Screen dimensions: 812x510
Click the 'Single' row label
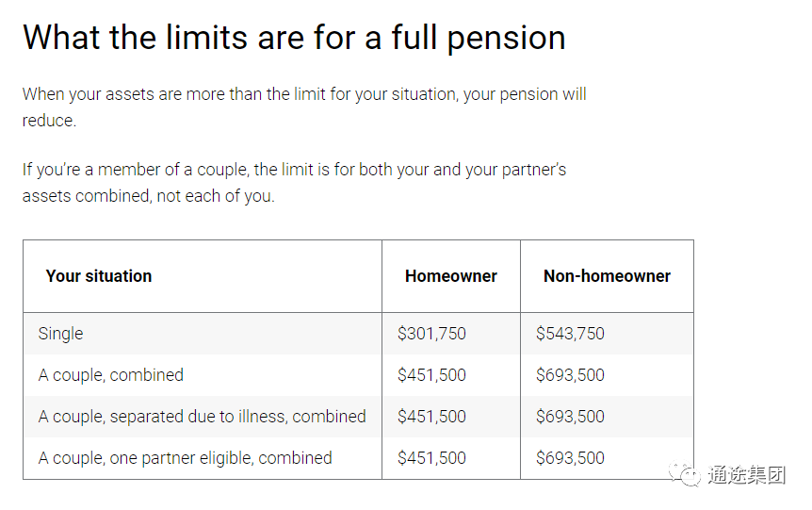pos(60,334)
